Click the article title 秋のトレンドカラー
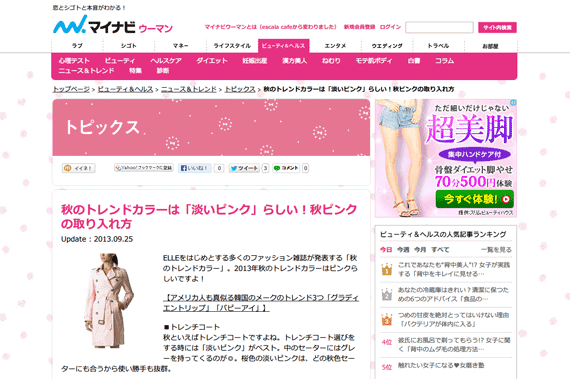Screen dimensions: 570x379 point(209,216)
